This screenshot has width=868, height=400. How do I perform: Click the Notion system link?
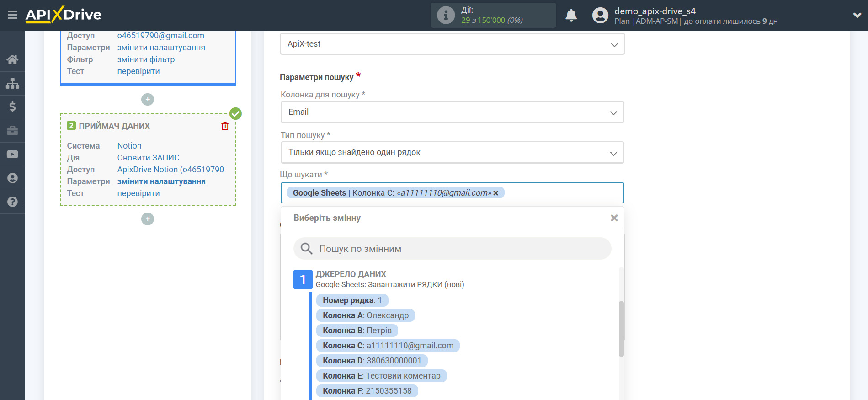(129, 146)
